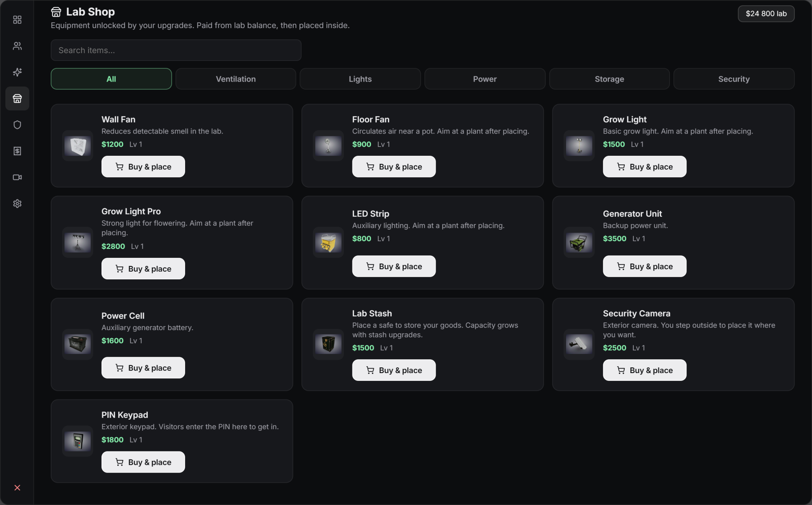Select the All category tab
The height and width of the screenshot is (505, 812).
(111, 79)
